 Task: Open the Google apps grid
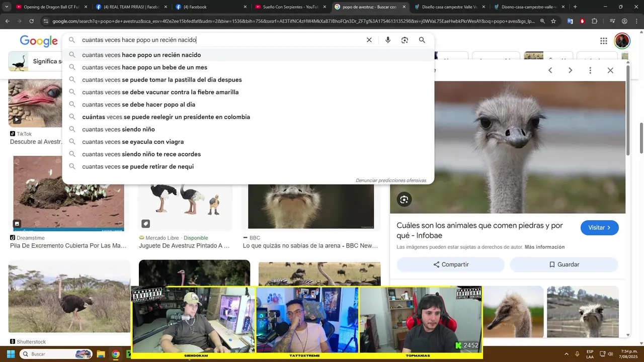coord(603,41)
